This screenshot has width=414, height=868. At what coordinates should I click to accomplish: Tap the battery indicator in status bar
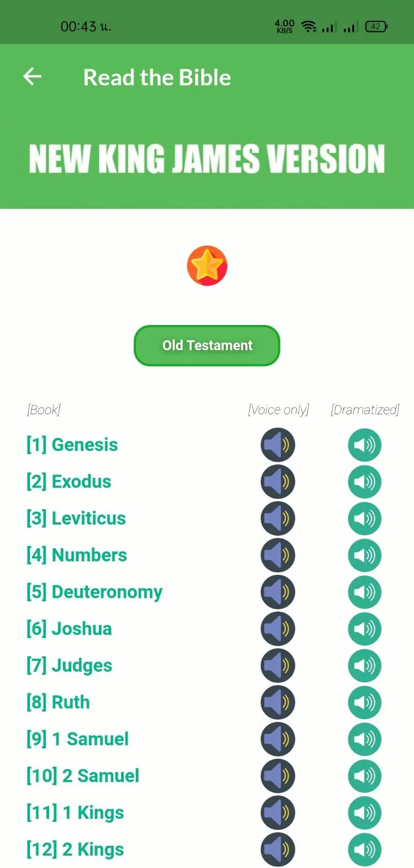click(376, 27)
